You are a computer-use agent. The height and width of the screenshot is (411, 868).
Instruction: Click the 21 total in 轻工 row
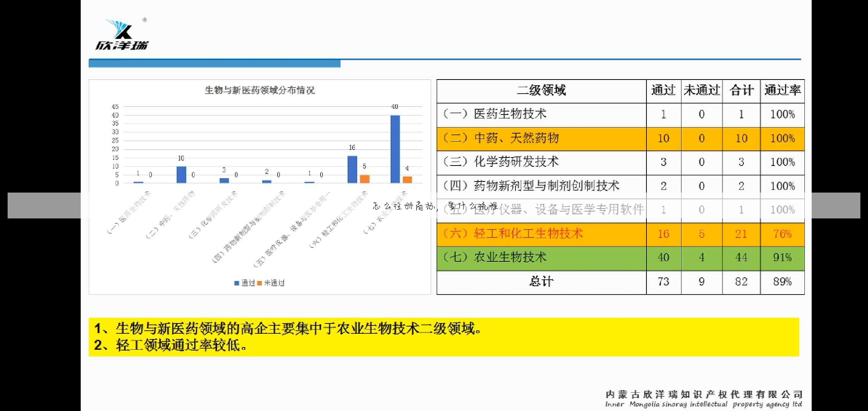741,234
